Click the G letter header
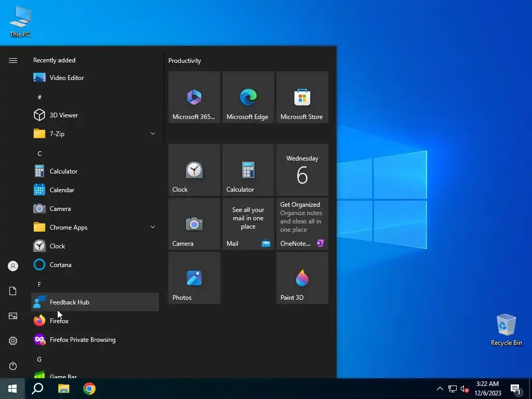This screenshot has height=399, width=532. pos(39,360)
